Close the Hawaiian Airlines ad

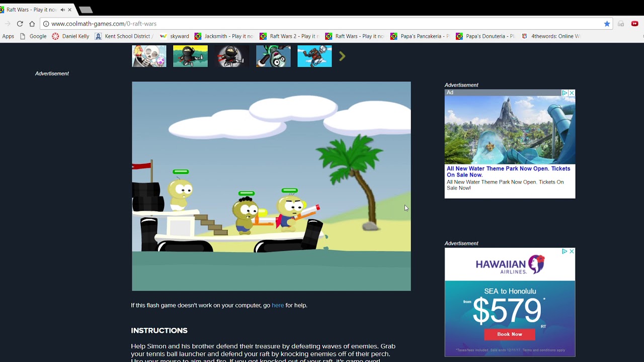pyautogui.click(x=572, y=251)
